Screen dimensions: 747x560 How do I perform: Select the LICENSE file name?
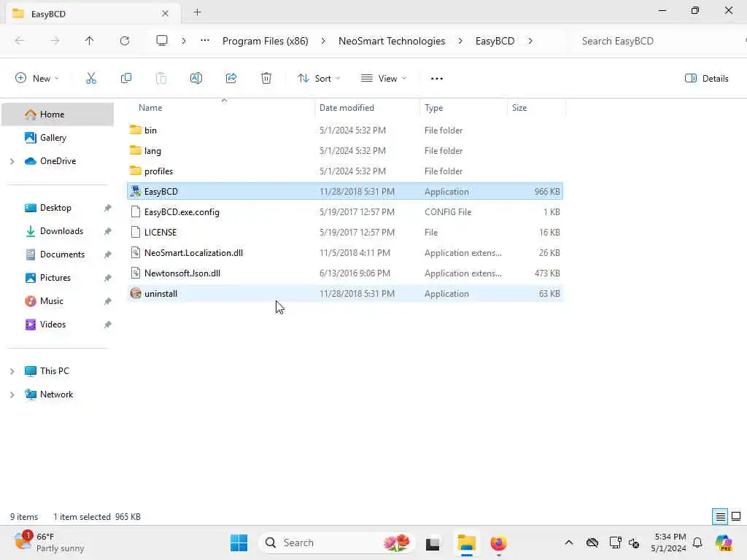point(160,233)
